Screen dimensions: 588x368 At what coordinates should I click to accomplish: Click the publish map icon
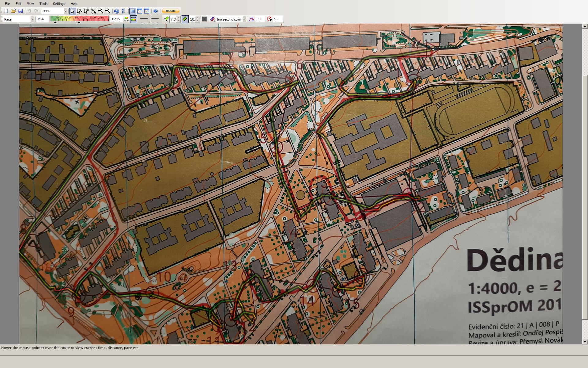[x=124, y=11]
